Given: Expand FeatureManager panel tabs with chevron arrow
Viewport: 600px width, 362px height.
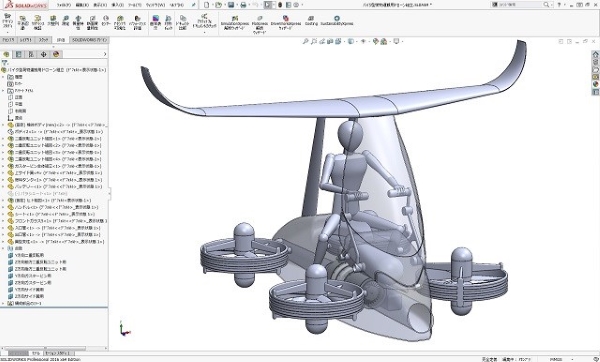Looking at the screenshot, I should [x=105, y=54].
